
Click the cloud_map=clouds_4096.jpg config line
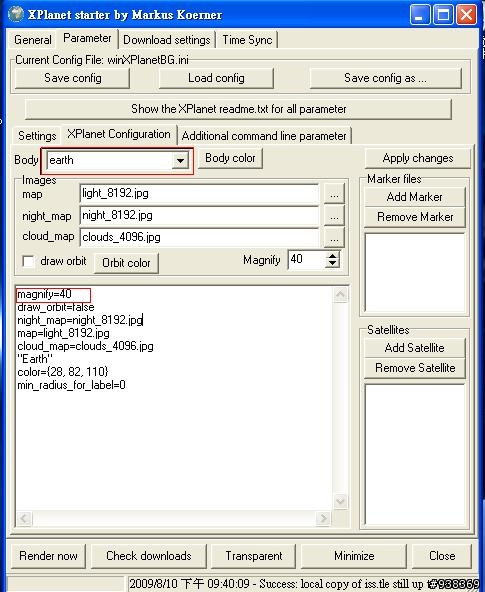tap(85, 346)
